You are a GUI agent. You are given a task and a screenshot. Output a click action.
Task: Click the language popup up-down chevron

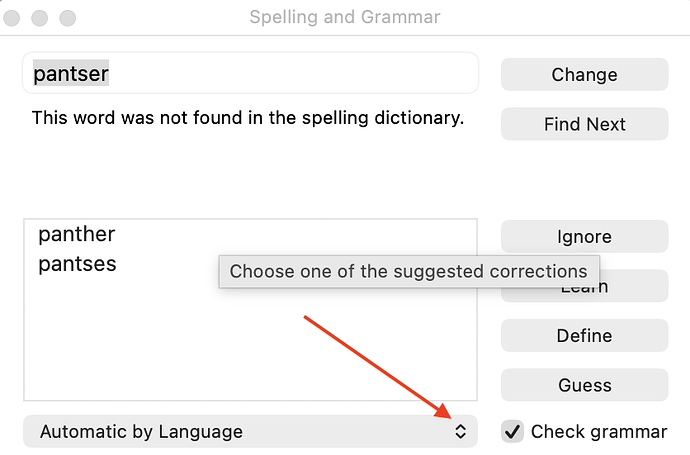(460, 432)
